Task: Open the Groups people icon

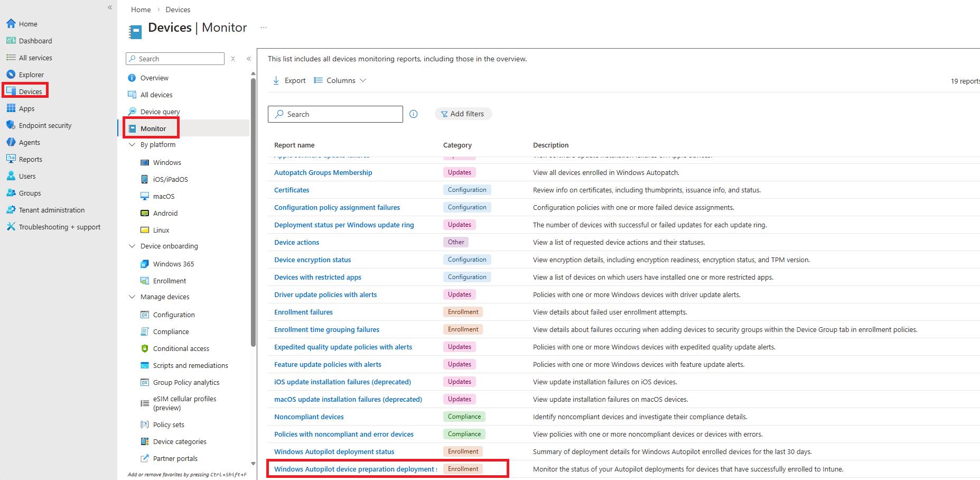Action: (x=11, y=193)
